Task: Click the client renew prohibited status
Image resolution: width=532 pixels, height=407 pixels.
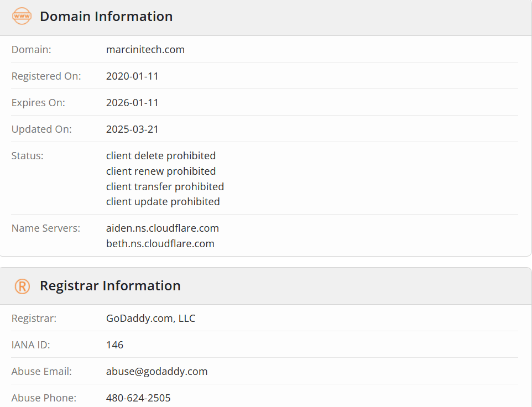Action: tap(161, 171)
